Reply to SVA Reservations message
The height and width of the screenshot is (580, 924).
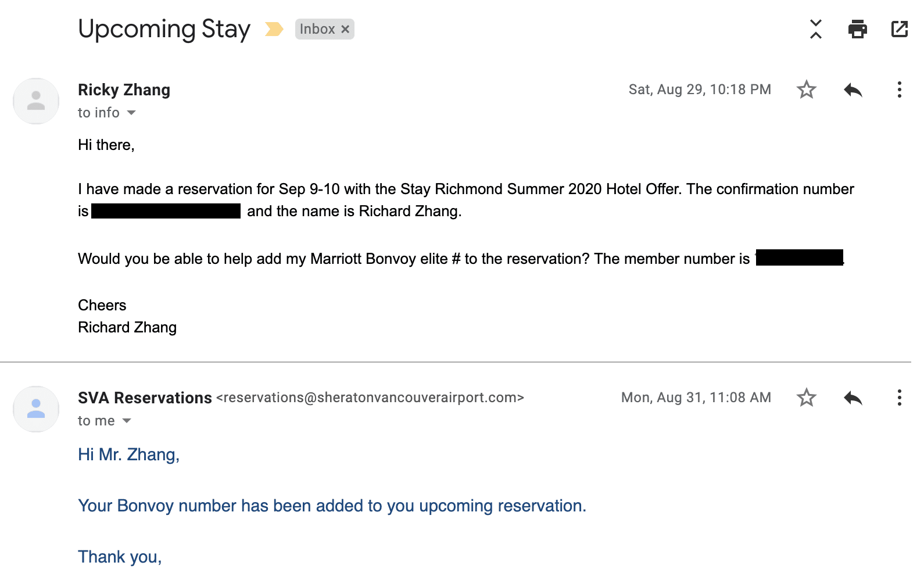(853, 398)
